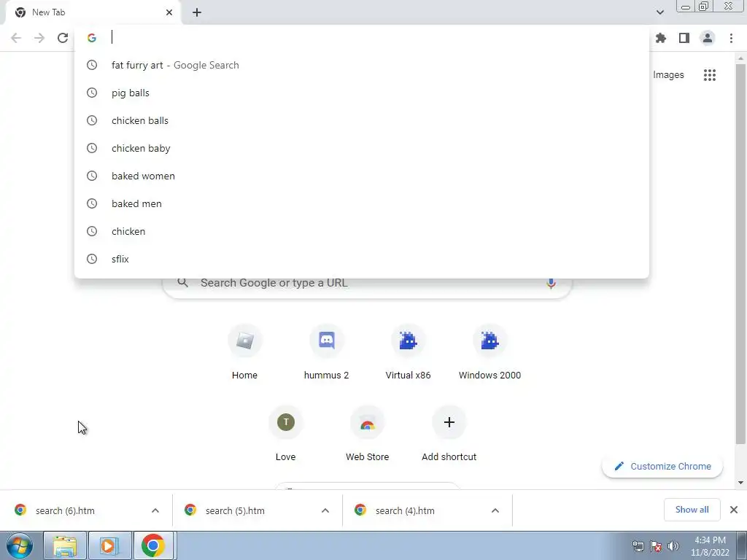Choose 'chicken baby' suggestion
Viewport: 747px width, 560px height.
[362, 148]
